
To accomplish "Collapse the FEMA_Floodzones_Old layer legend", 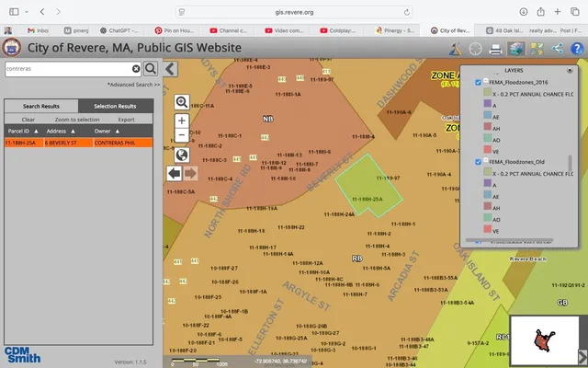I will pyautogui.click(x=484, y=162).
